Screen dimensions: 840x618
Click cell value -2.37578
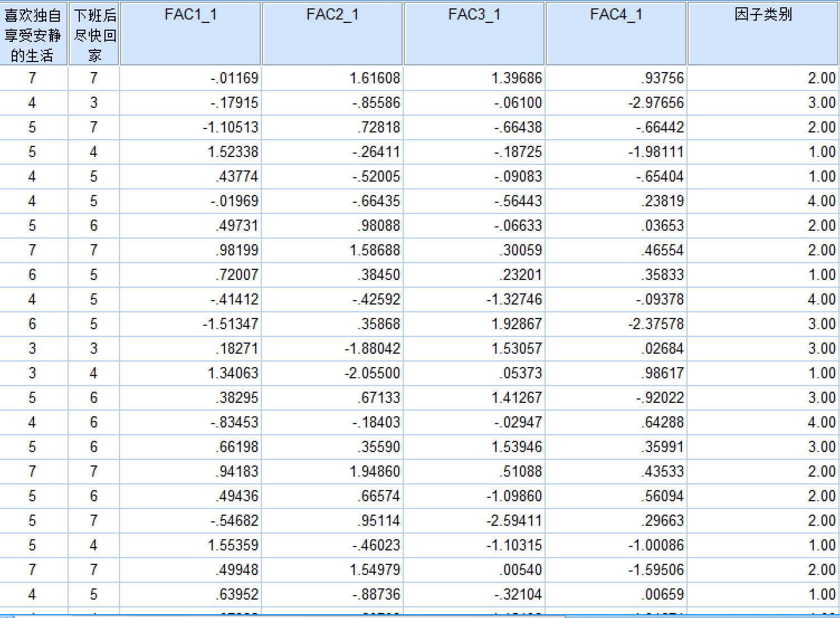click(x=656, y=324)
